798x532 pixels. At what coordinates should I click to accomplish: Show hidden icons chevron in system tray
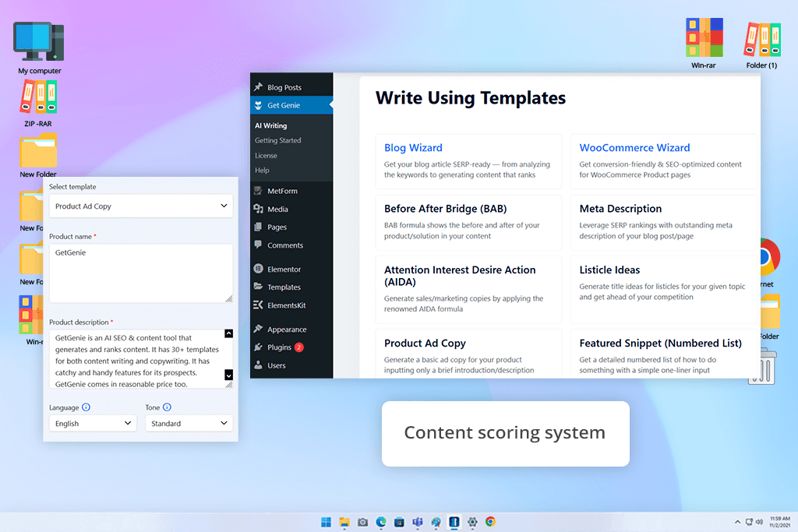[737, 522]
